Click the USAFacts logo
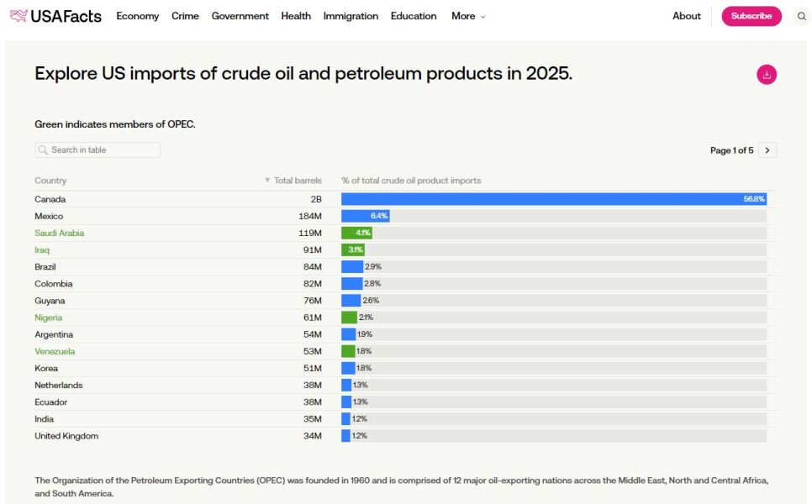The image size is (812, 504). 55,16
